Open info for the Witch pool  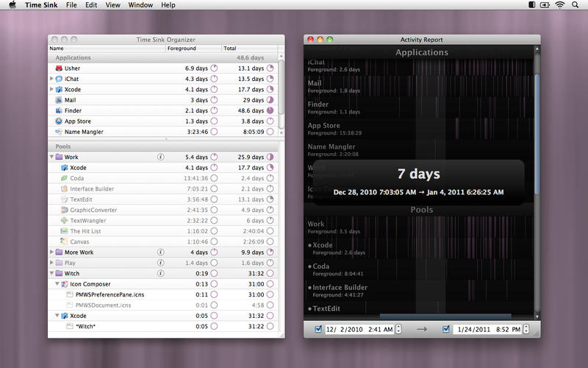click(160, 273)
